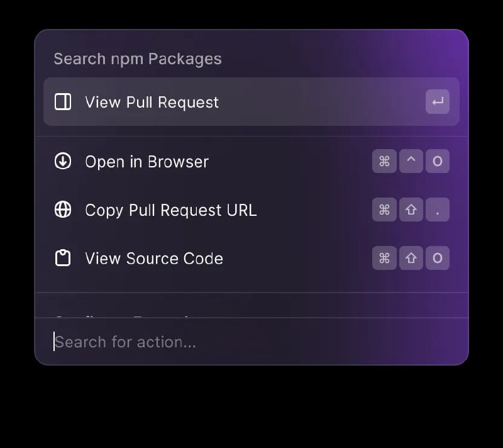Viewport: 503px width, 448px height.
Task: Click the download arrow icon next to Open in Browser
Action: (x=62, y=162)
